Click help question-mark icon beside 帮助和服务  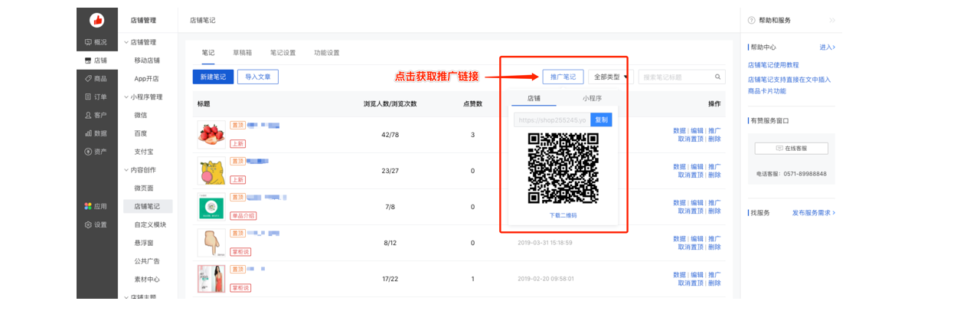[x=751, y=21]
